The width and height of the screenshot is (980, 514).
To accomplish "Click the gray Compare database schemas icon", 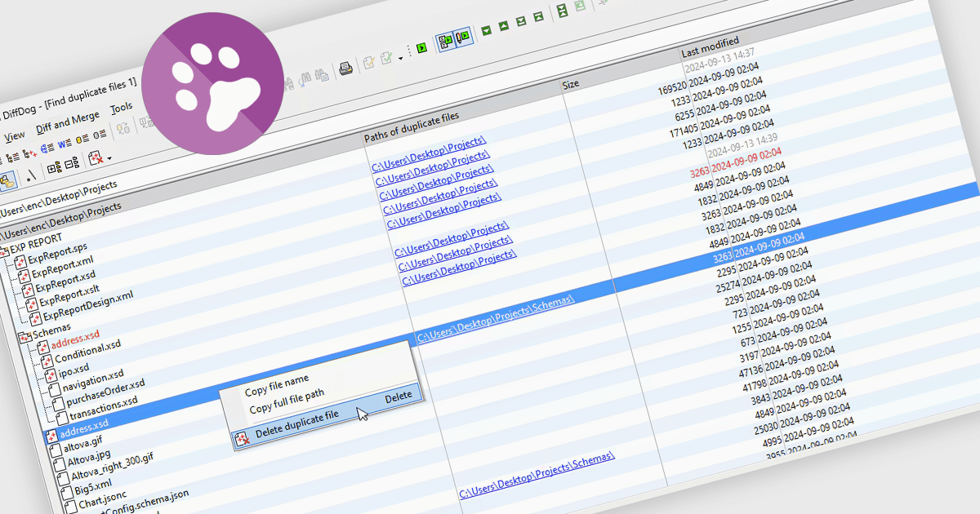I will click(100, 135).
